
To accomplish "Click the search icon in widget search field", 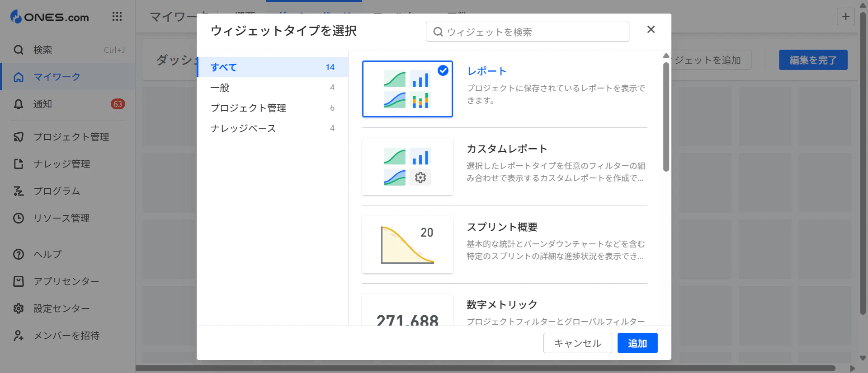I will pos(438,32).
